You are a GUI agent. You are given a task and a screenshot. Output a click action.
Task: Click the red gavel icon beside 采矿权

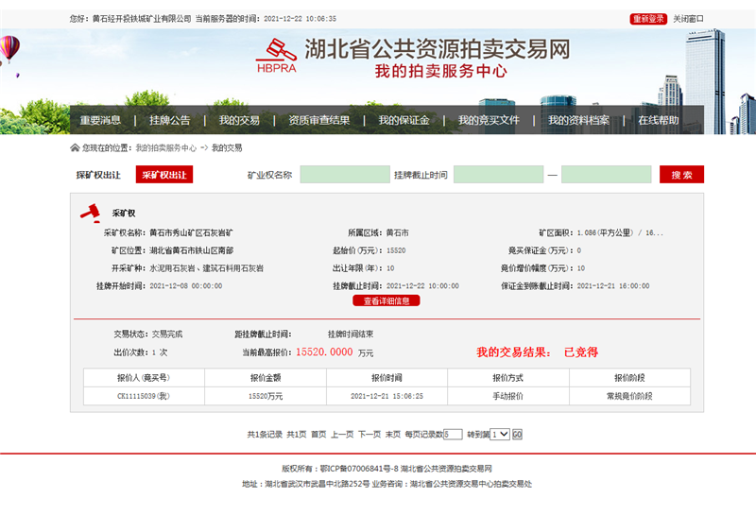point(92,210)
